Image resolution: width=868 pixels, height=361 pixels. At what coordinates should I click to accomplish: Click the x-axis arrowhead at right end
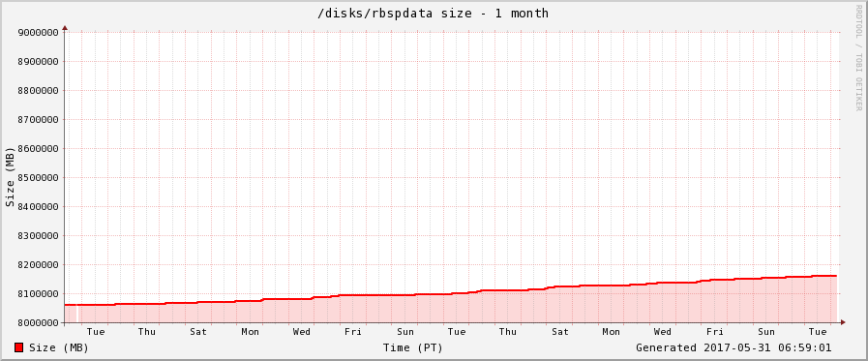(843, 322)
